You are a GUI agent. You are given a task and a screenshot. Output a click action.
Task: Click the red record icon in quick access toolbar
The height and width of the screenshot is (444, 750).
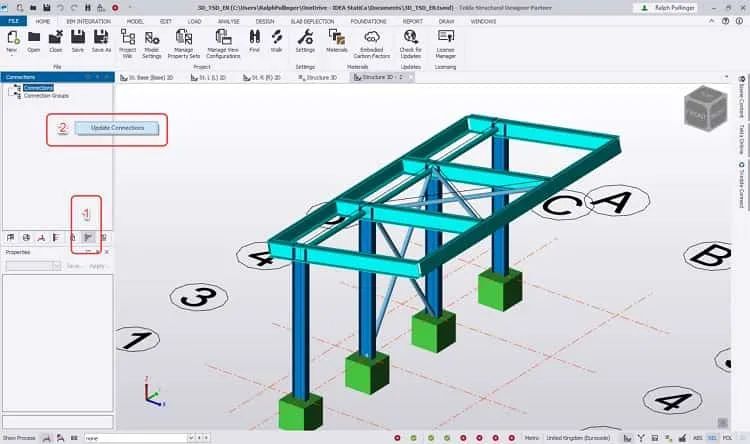[x=115, y=8]
